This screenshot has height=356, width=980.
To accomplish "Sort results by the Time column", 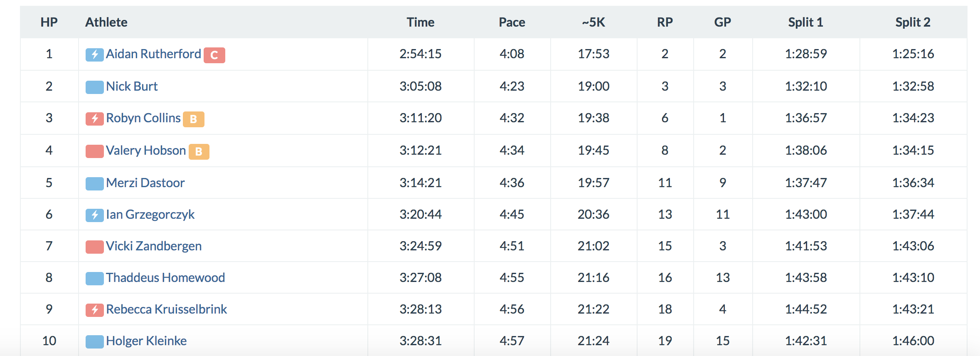I will pyautogui.click(x=420, y=22).
